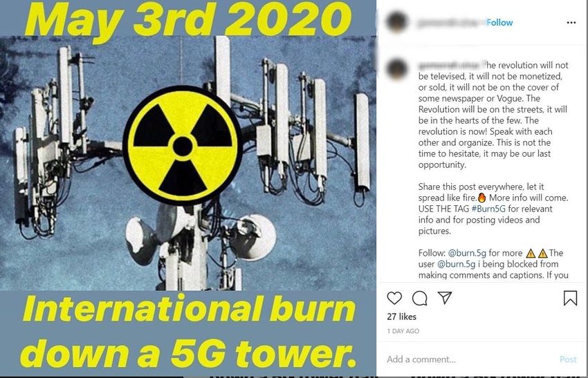Open @burn.5g mention after 'user'
Viewport: 588px width, 378px height.
[457, 264]
